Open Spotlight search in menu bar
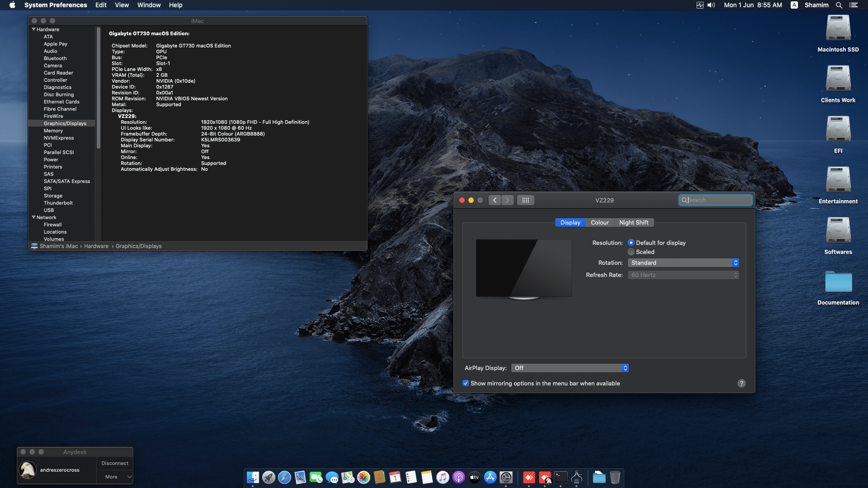The image size is (868, 488). tap(839, 5)
